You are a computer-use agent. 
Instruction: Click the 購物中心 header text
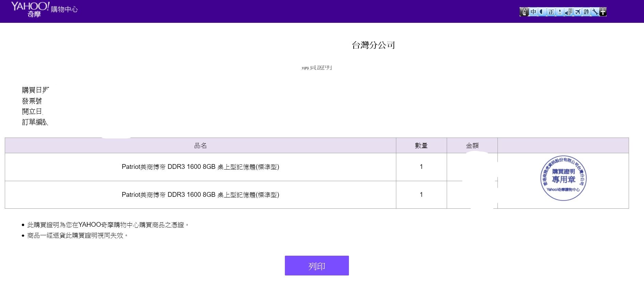click(x=64, y=9)
